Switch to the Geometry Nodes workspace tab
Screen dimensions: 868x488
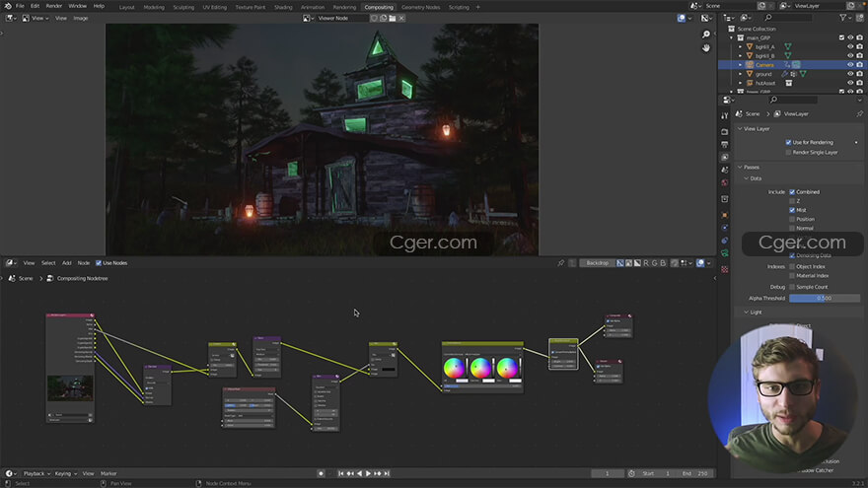click(x=421, y=7)
